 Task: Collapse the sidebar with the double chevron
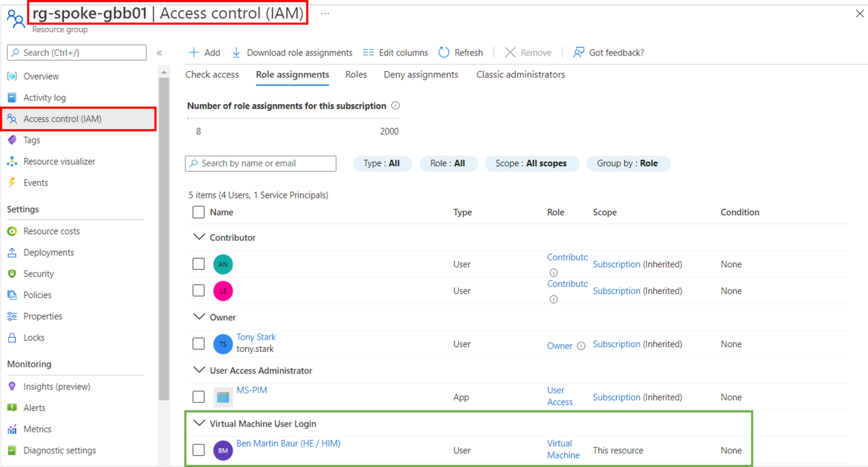(x=159, y=53)
